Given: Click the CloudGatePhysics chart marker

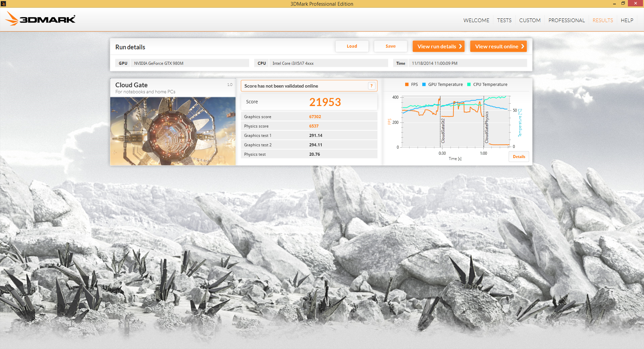Looking at the screenshot, I should [x=486, y=128].
